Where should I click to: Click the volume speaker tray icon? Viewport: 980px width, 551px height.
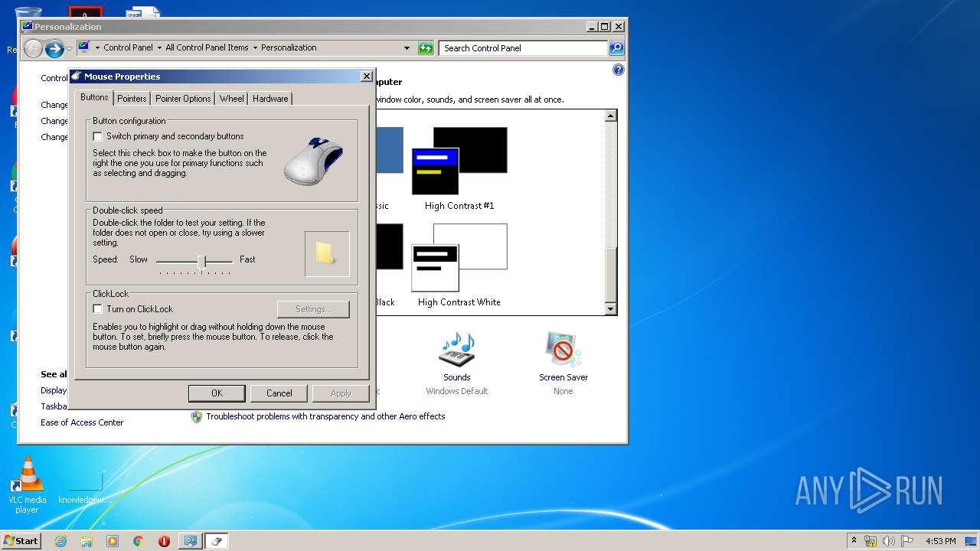pyautogui.click(x=889, y=541)
